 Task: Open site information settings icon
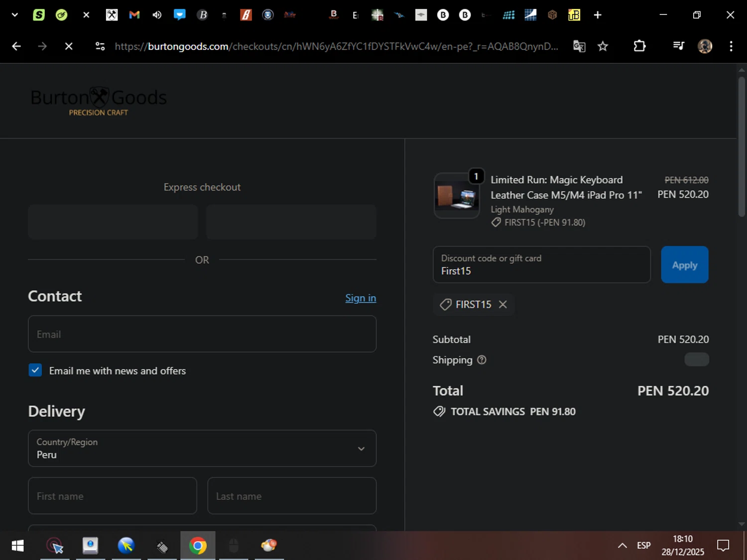click(100, 46)
